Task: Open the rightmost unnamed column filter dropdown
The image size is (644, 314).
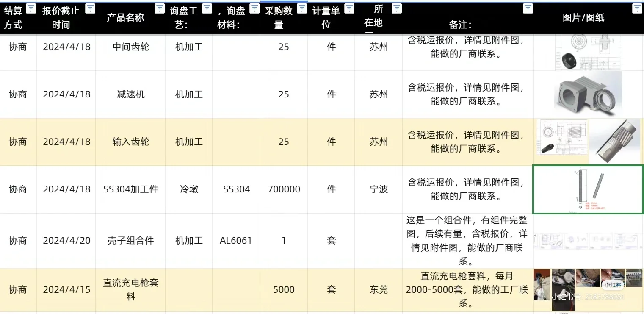Action: click(x=637, y=7)
